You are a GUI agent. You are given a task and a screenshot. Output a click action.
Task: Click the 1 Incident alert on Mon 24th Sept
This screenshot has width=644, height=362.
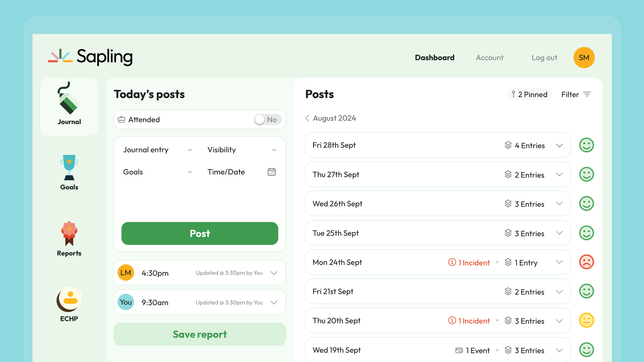pyautogui.click(x=469, y=262)
